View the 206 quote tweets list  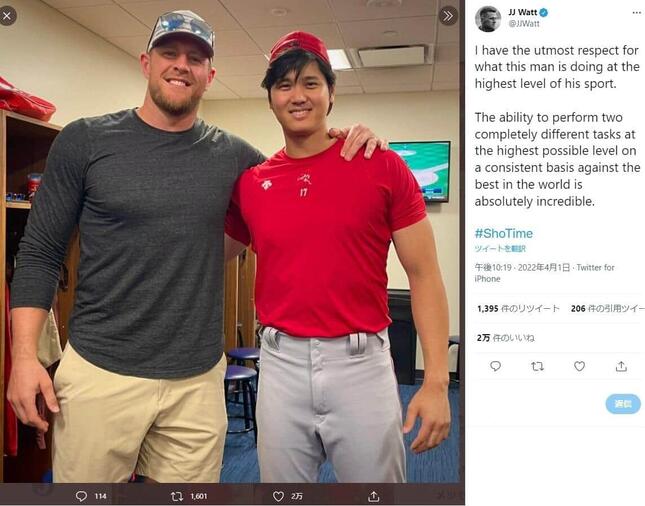click(x=606, y=309)
